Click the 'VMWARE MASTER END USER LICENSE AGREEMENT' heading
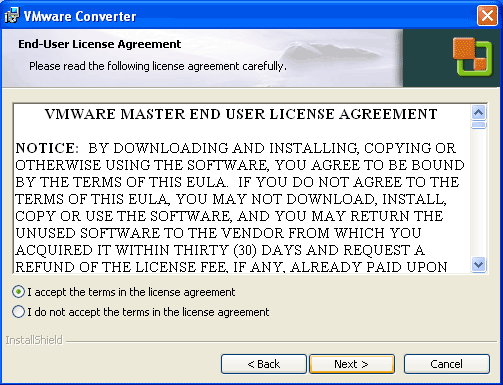Image resolution: width=503 pixels, height=385 pixels. click(241, 114)
